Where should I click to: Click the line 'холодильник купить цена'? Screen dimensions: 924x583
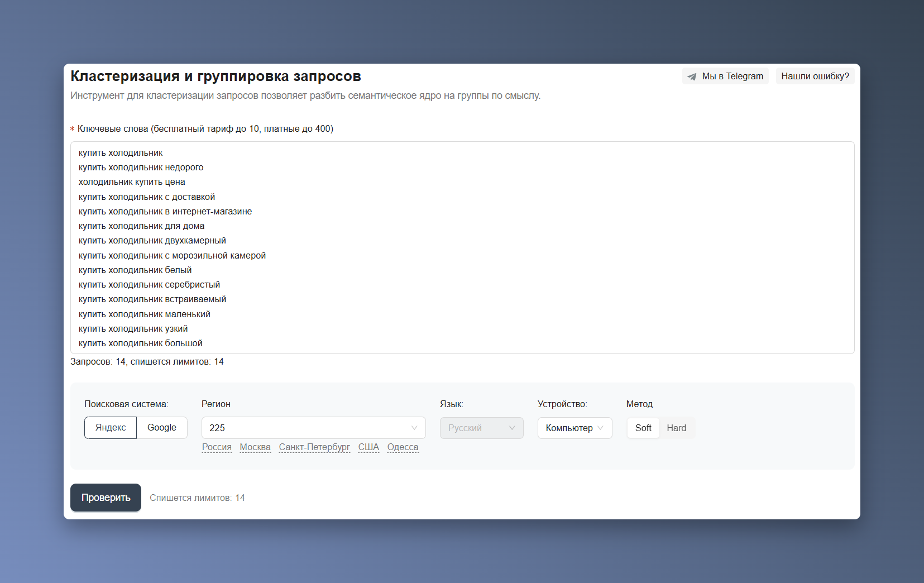tap(132, 182)
